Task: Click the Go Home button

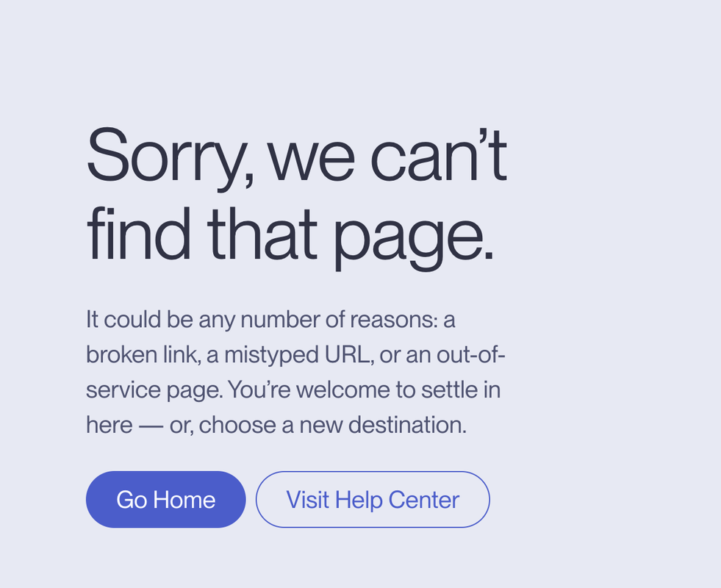Action: click(x=165, y=499)
